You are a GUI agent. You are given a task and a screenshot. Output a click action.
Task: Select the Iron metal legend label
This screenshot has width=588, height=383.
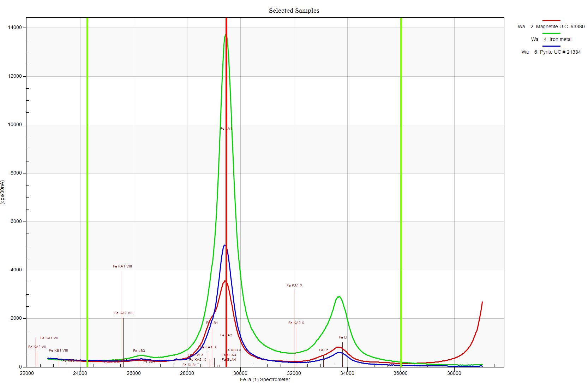(x=560, y=39)
